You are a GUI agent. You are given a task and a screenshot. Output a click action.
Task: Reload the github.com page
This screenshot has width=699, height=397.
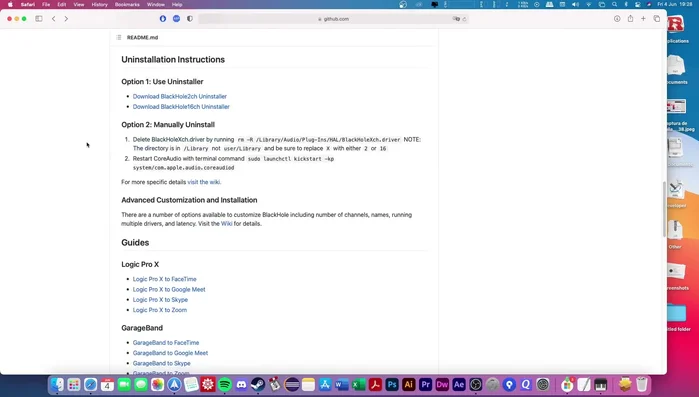pyautogui.click(x=464, y=19)
